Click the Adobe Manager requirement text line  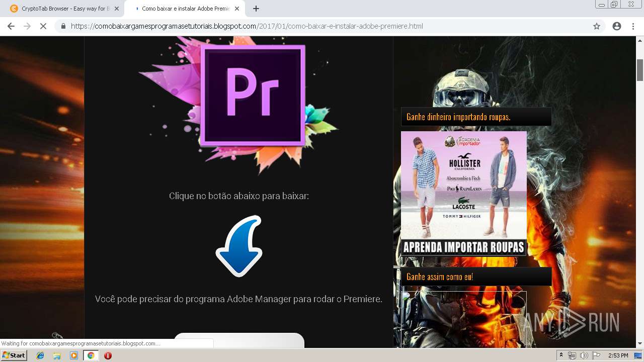point(238,299)
